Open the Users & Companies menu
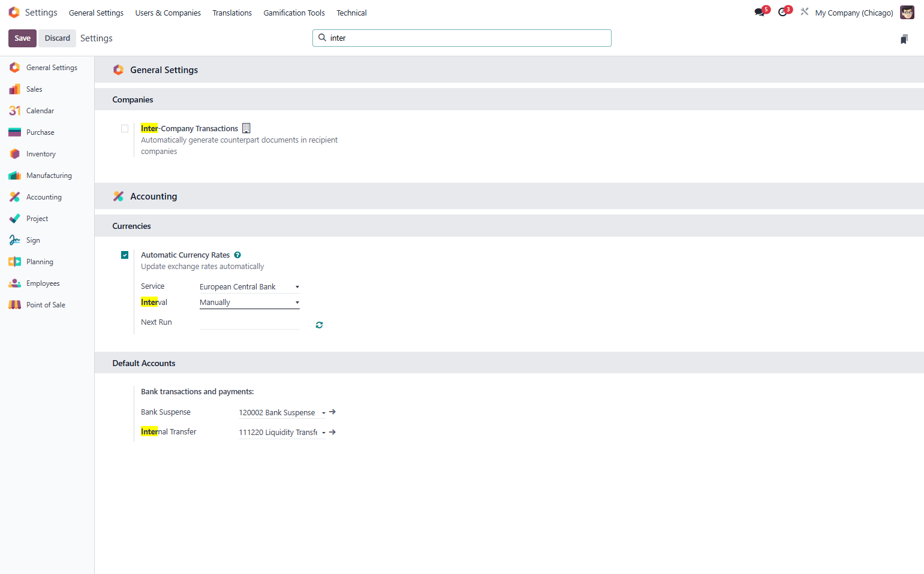Screen dimensions: 924x574 [168, 13]
